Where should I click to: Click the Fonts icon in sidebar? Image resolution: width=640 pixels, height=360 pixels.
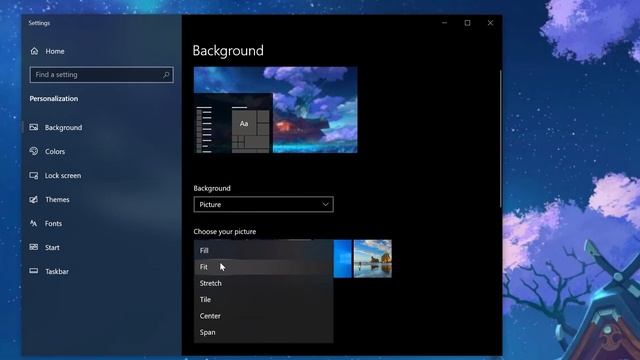[34, 223]
